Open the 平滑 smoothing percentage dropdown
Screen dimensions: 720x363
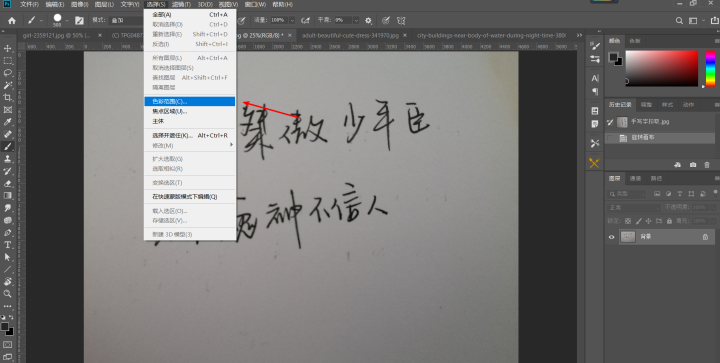tap(356, 20)
